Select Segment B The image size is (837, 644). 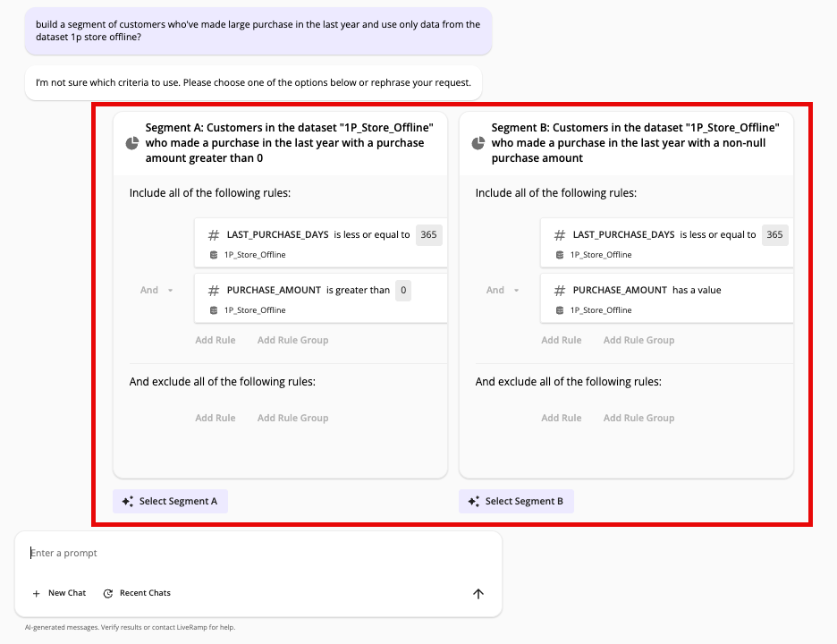click(x=516, y=501)
